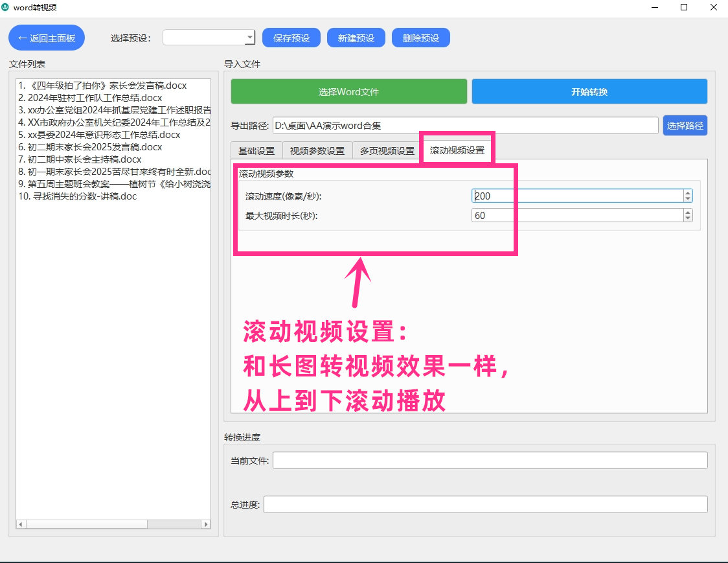Click the file list scrollbar left arrow
The height and width of the screenshot is (563, 728).
pos(21,524)
